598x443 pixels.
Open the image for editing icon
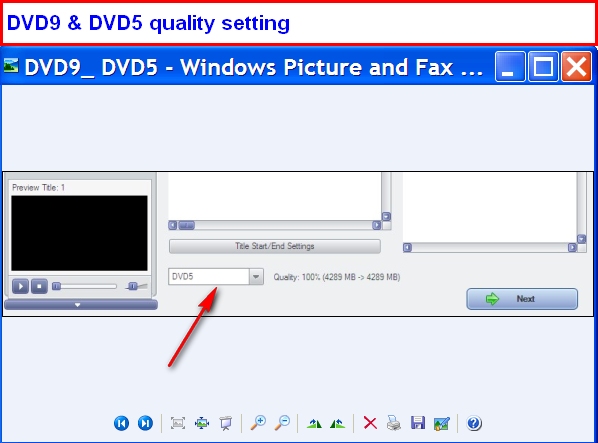442,424
